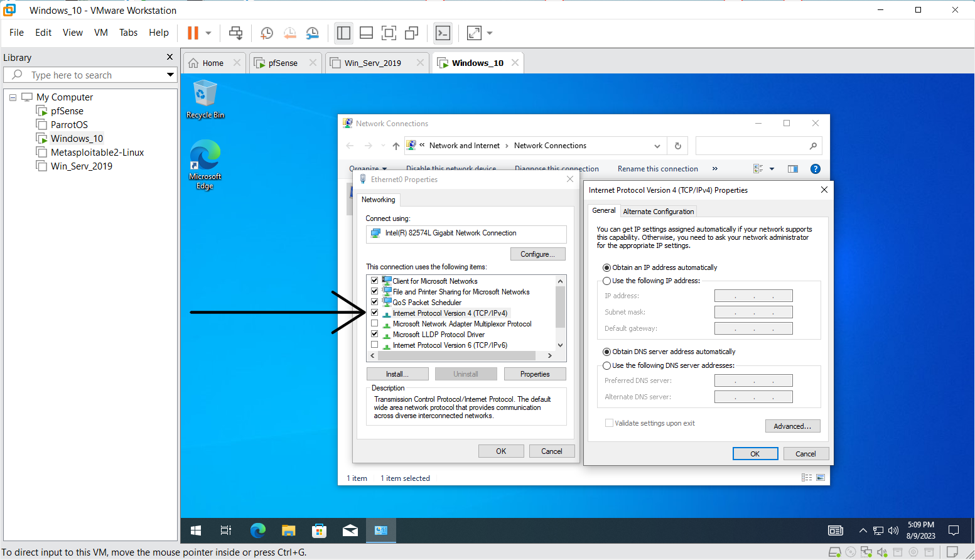Open File Explorer from guest taskbar
The width and height of the screenshot is (975, 560).
tap(288, 530)
